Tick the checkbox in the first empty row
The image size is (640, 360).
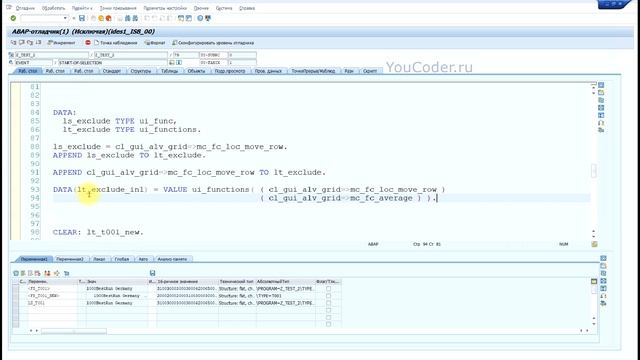tap(328, 310)
